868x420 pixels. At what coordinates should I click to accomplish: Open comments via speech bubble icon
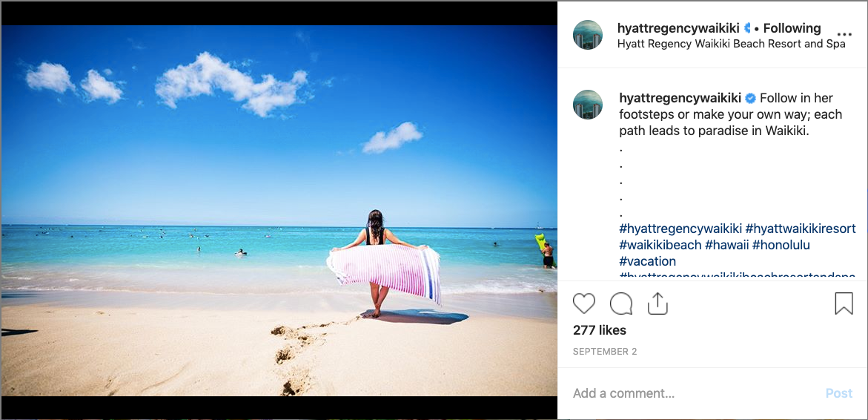[x=621, y=303]
